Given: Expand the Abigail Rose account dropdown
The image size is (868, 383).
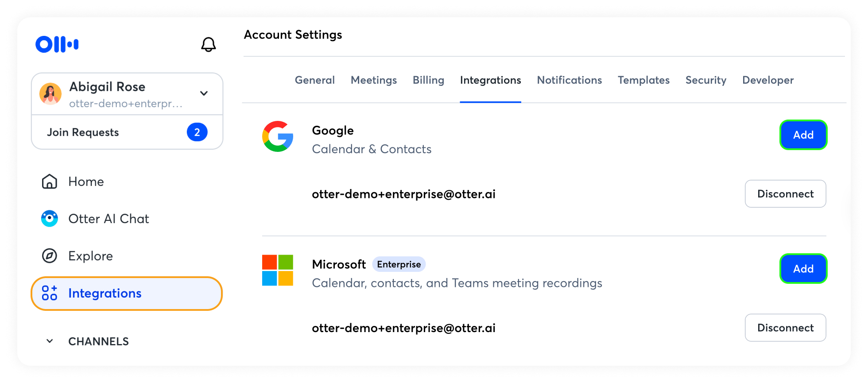Looking at the screenshot, I should point(204,93).
